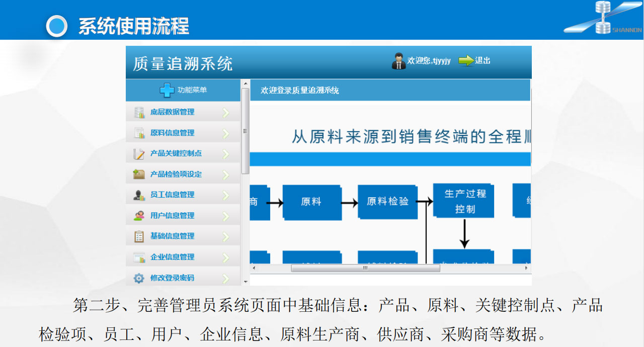
Task: Click the 欢迎您,tjyyjy user name
Action: (x=429, y=61)
